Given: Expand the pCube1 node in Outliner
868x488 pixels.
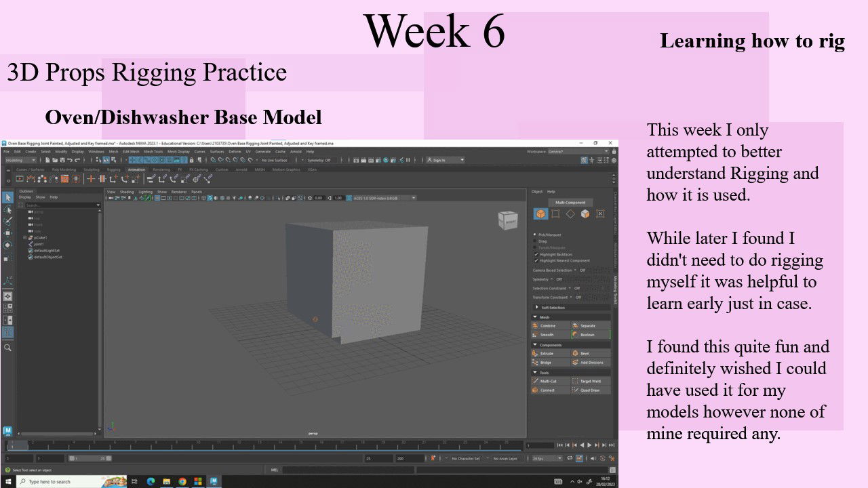Looking at the screenshot, I should [25, 238].
